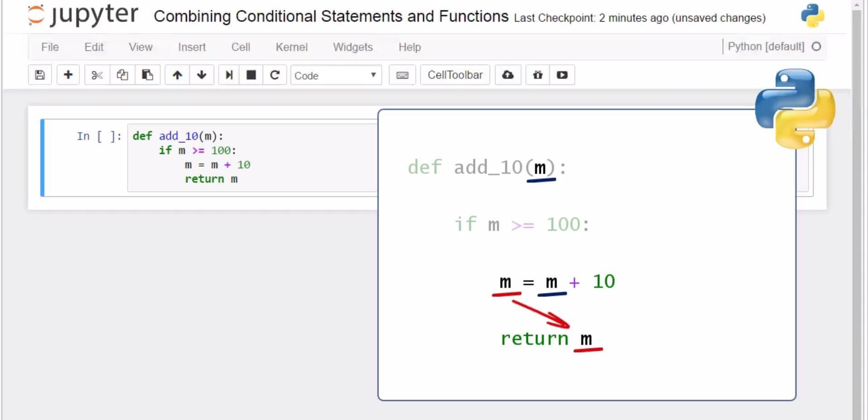Click the Last Checkpoint status text
The image size is (868, 420).
click(x=640, y=18)
